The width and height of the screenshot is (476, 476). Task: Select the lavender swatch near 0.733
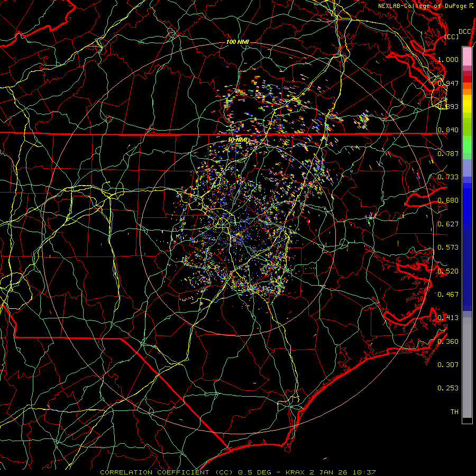(467, 168)
